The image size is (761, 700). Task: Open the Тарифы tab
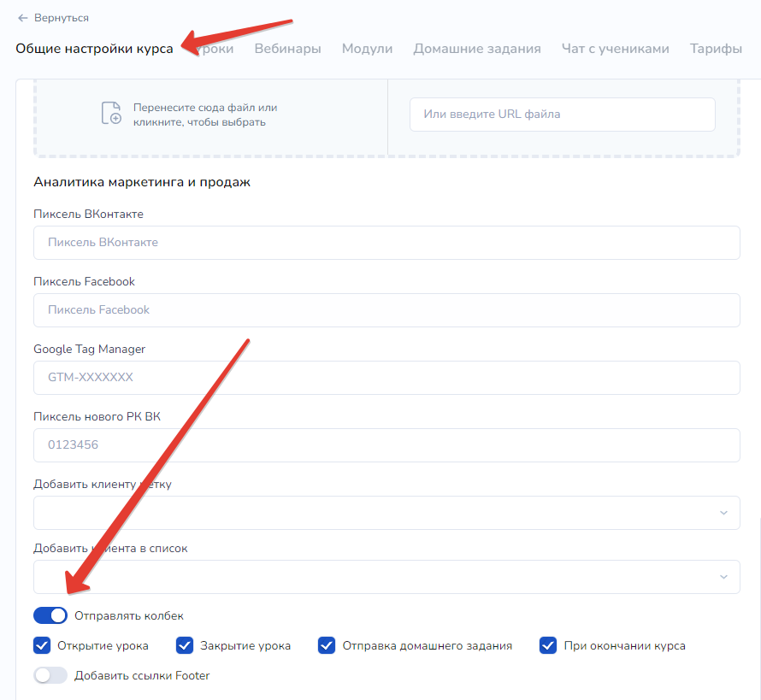(716, 49)
